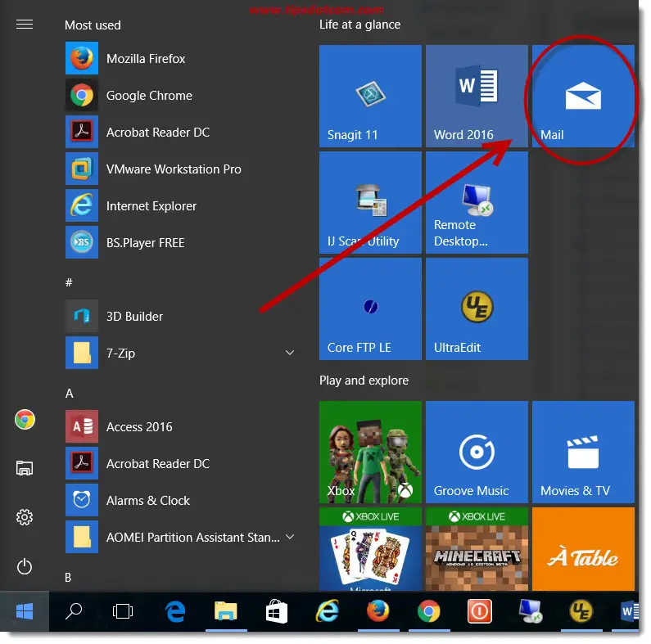Switch to Chrome on the taskbar
651x644 pixels.
coord(429,611)
